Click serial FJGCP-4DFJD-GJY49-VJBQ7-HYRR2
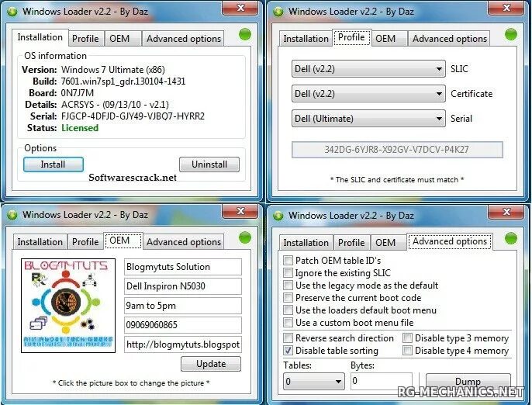This screenshot has height=405, width=532. [133, 116]
